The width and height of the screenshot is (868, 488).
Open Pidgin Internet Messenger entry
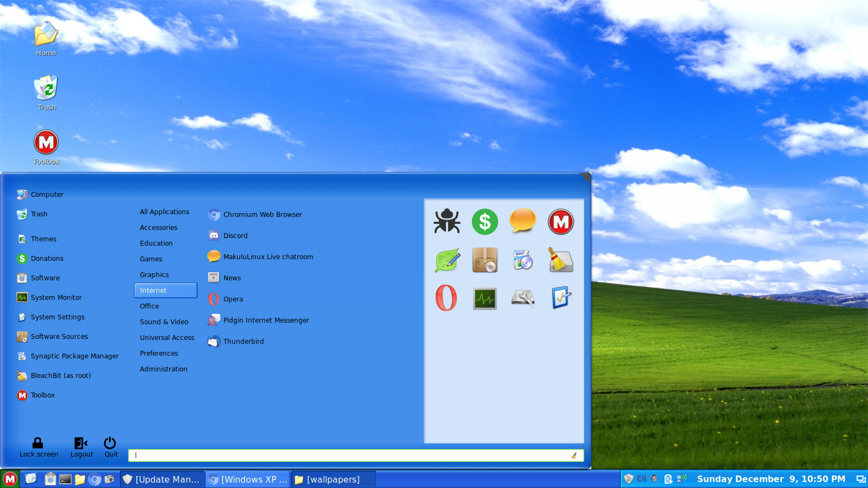pos(258,320)
